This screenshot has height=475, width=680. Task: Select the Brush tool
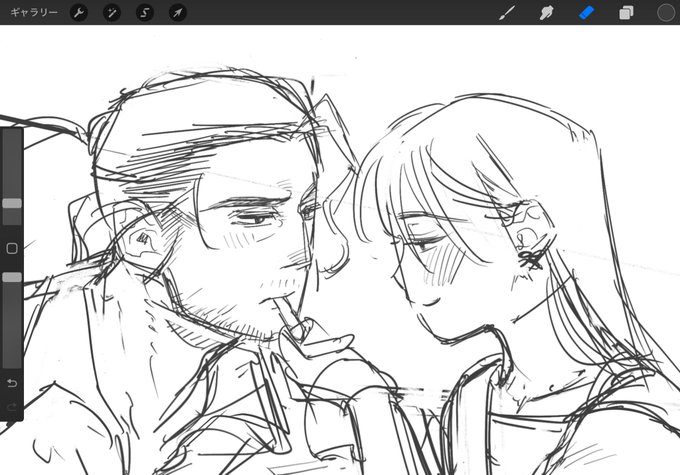[507, 13]
